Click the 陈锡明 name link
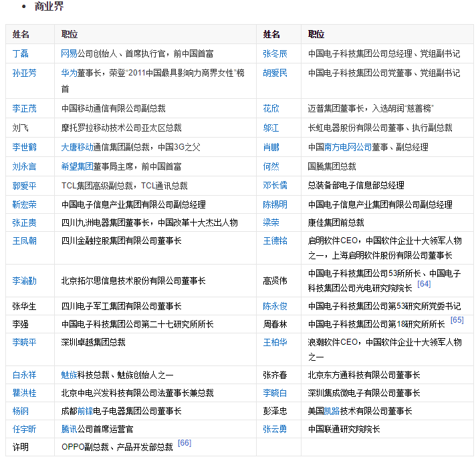476x457 pixels. tap(275, 204)
